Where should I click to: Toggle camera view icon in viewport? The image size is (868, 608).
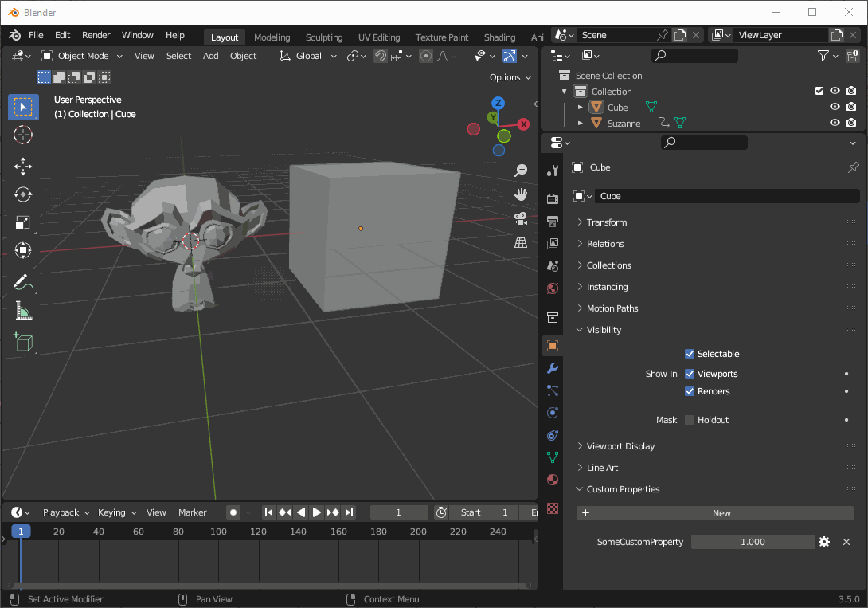[x=521, y=218]
